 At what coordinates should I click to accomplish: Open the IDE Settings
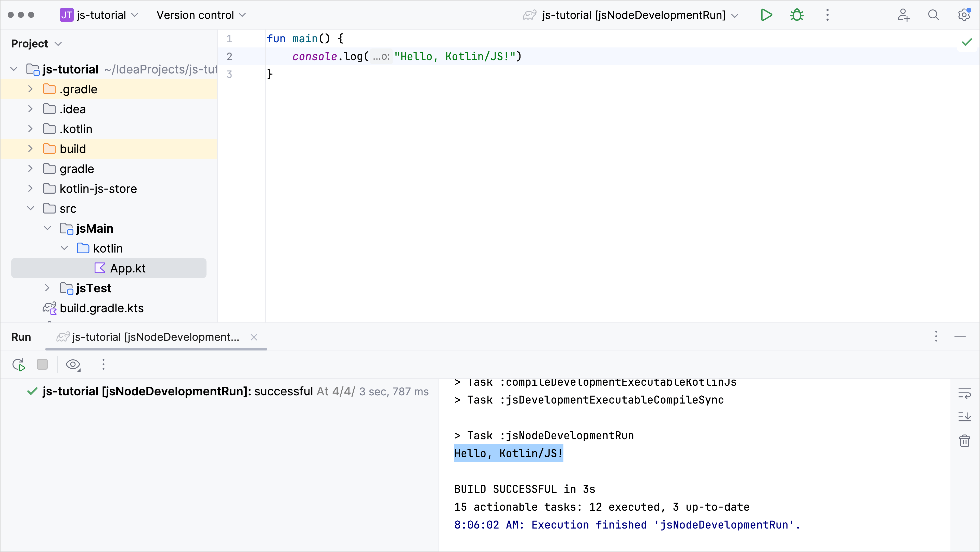[x=964, y=15]
